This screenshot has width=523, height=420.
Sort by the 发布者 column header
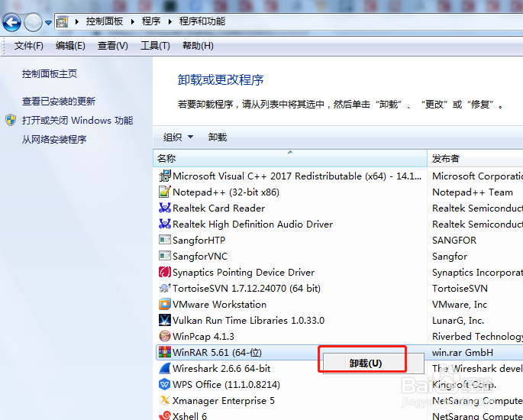click(x=475, y=158)
